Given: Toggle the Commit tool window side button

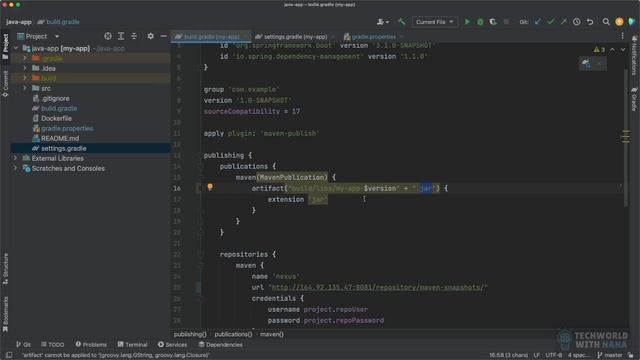Looking at the screenshot, I should (5, 84).
